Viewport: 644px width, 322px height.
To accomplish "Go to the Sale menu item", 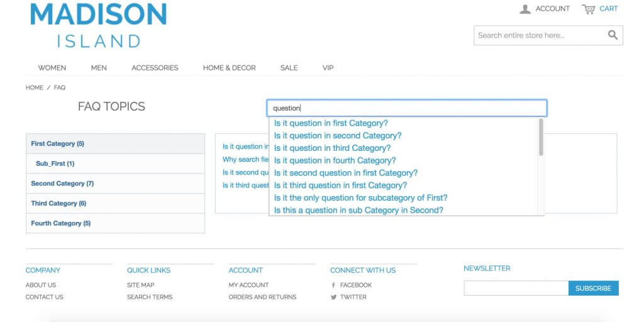I will [x=289, y=68].
